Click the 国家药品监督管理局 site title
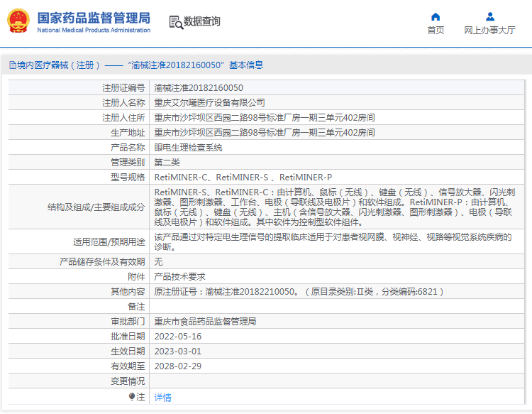Viewport: 532px width, 414px height. coord(93,17)
